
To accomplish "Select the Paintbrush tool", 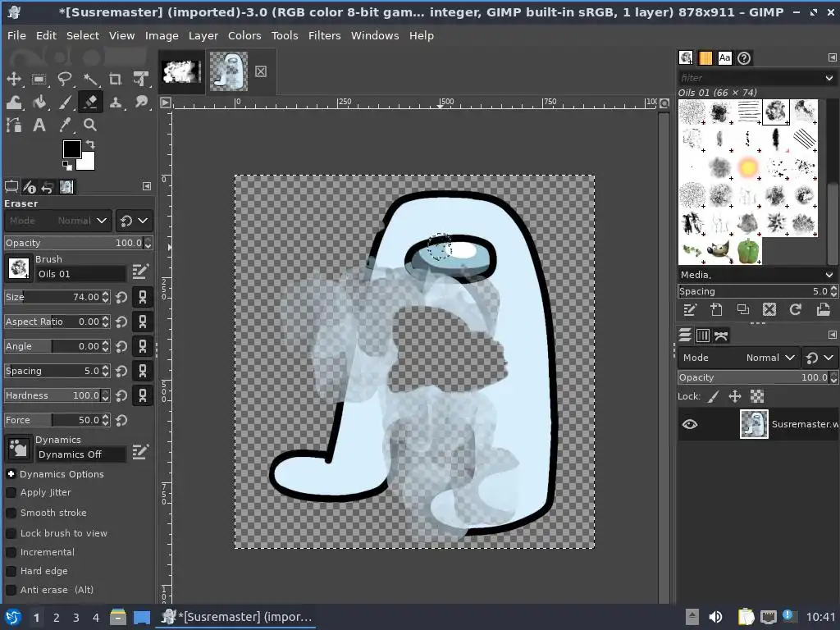I will pyautogui.click(x=65, y=102).
